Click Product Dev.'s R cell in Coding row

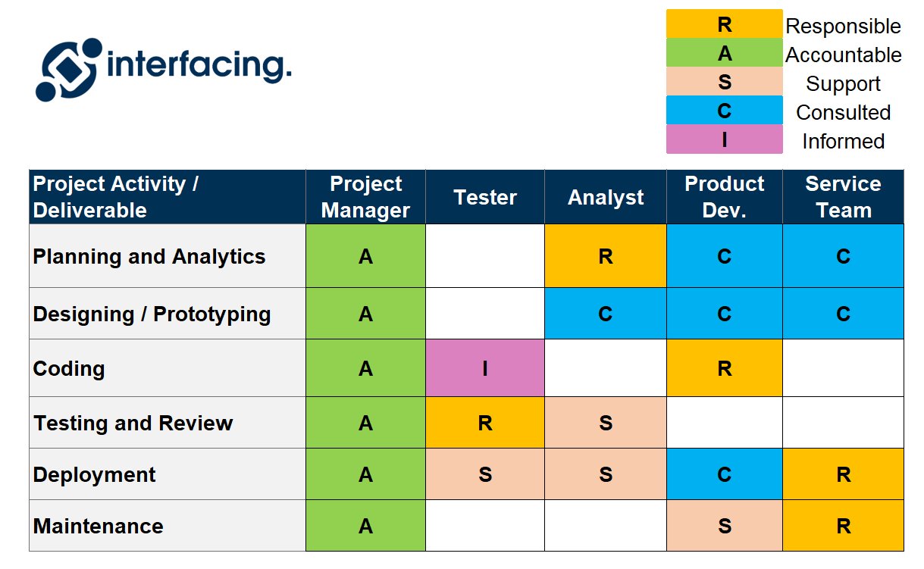point(724,368)
